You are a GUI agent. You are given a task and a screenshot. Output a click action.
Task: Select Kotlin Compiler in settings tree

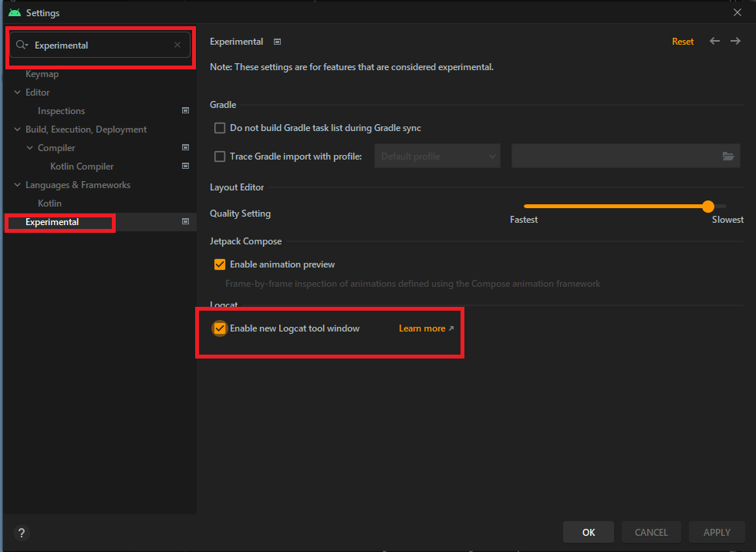[82, 167]
